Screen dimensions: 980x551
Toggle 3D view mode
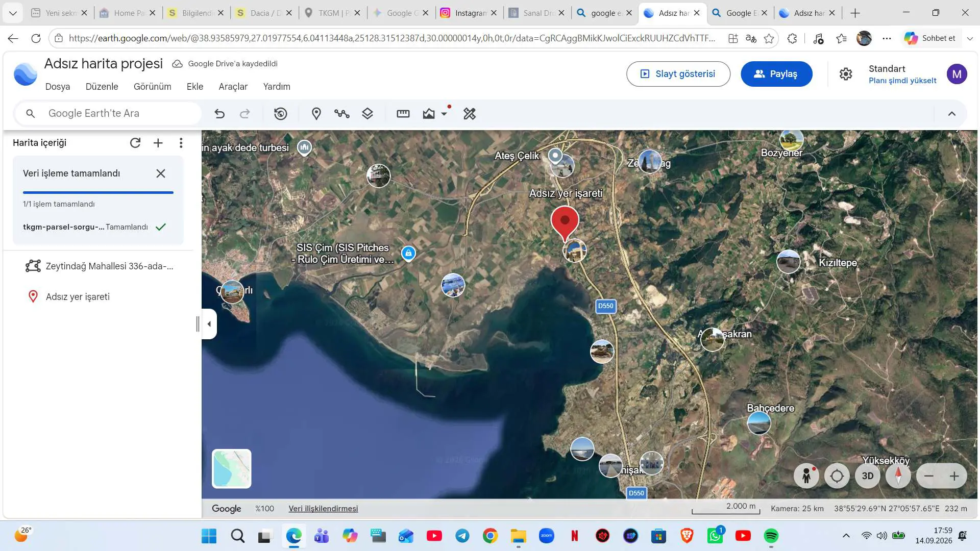click(x=868, y=476)
